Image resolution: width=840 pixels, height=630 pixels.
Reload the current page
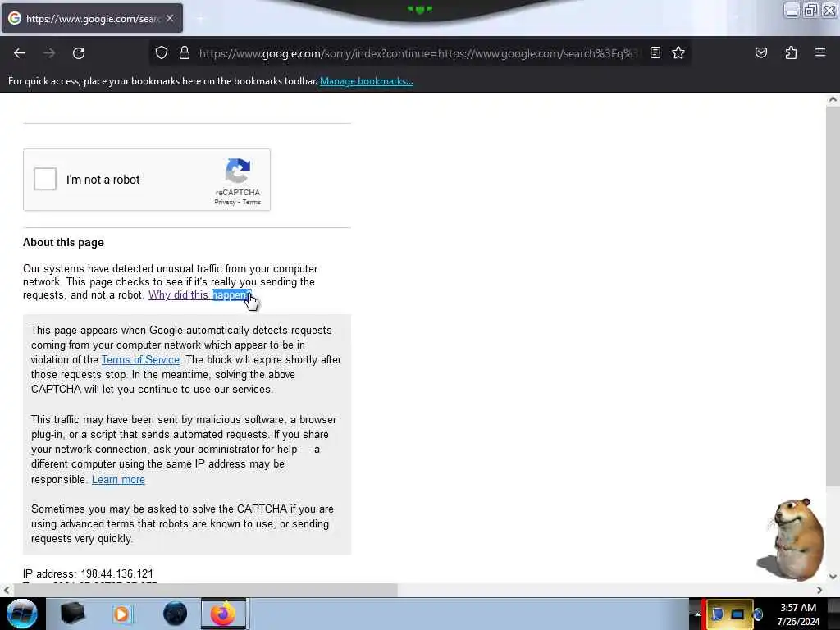79,53
